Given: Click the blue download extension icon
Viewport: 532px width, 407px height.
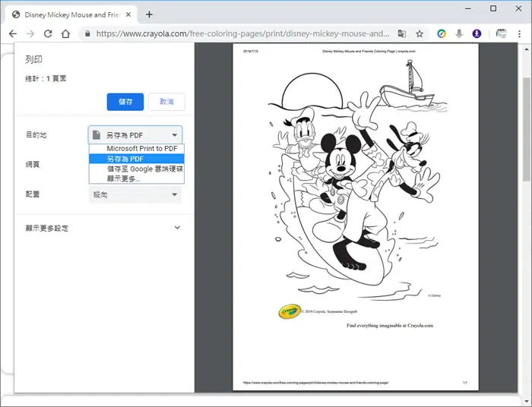Looking at the screenshot, I should click(477, 33).
